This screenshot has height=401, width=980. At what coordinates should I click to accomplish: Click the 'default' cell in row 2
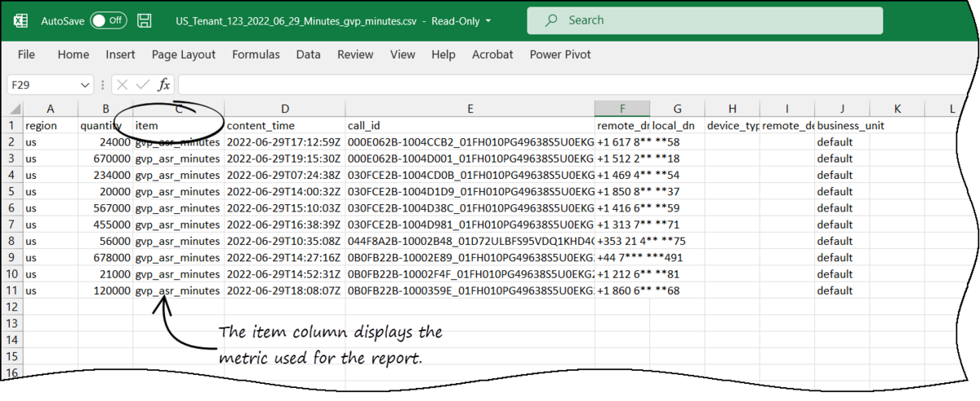coord(842,142)
